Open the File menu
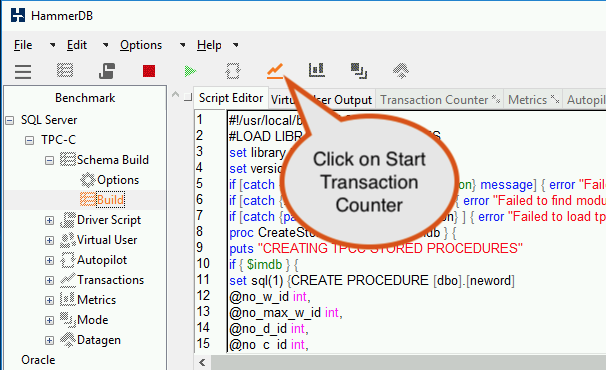The image size is (606, 370). coord(23,45)
